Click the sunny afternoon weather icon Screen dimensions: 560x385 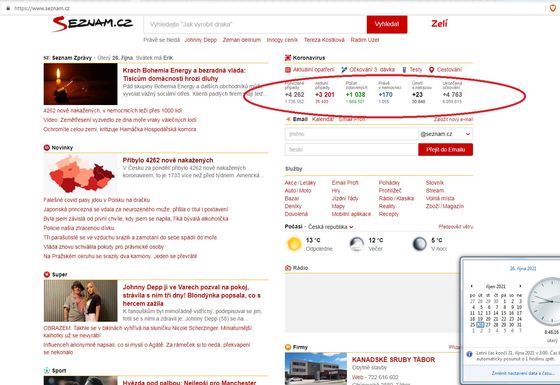294,244
